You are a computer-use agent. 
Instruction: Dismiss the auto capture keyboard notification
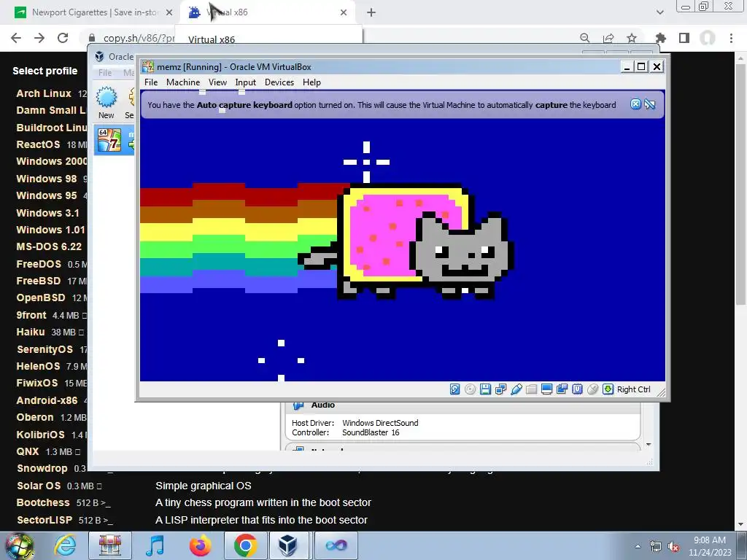pos(635,104)
